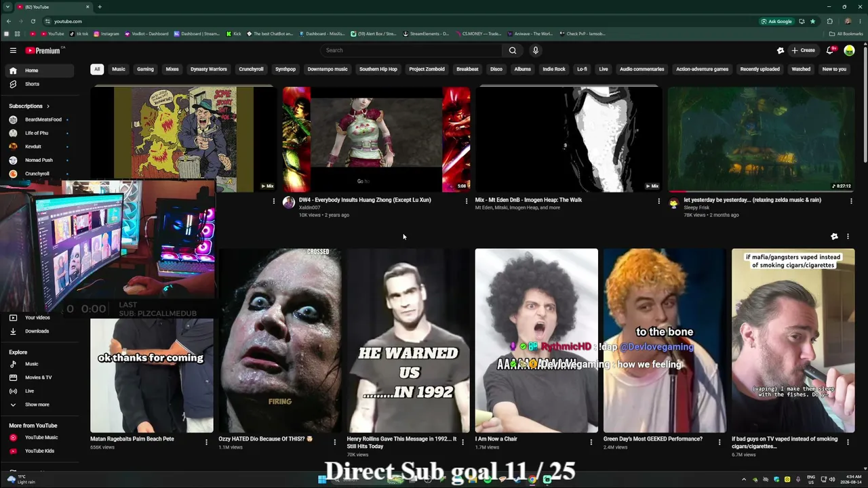Open the Kick bookmark
Viewport: 868px width, 488px height.
click(x=234, y=33)
